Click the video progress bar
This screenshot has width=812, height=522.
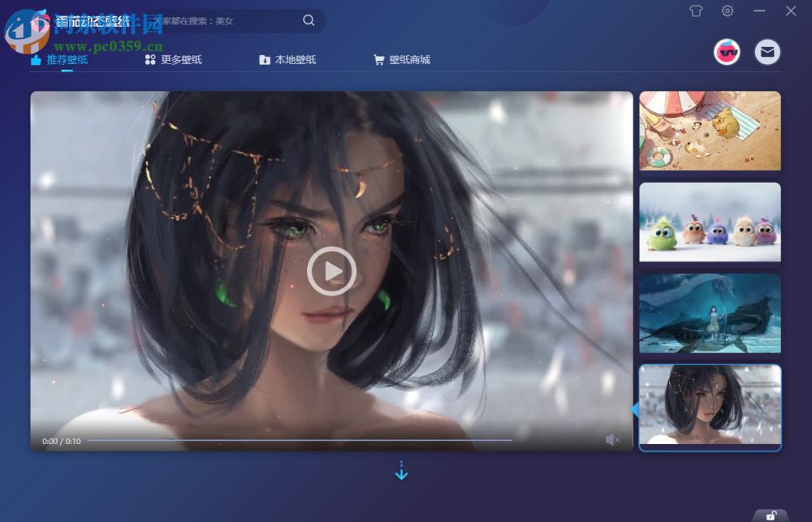pyautogui.click(x=300, y=440)
